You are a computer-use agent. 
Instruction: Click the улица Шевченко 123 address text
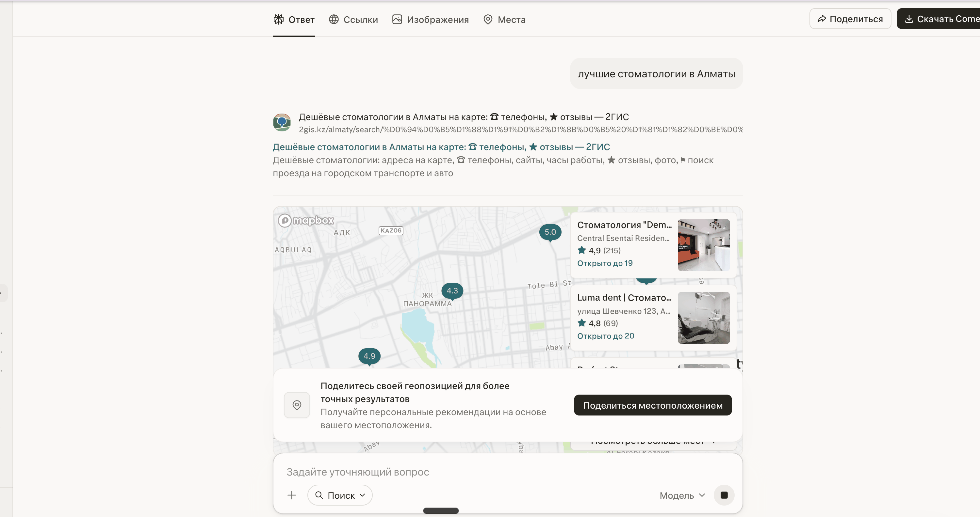624,311
